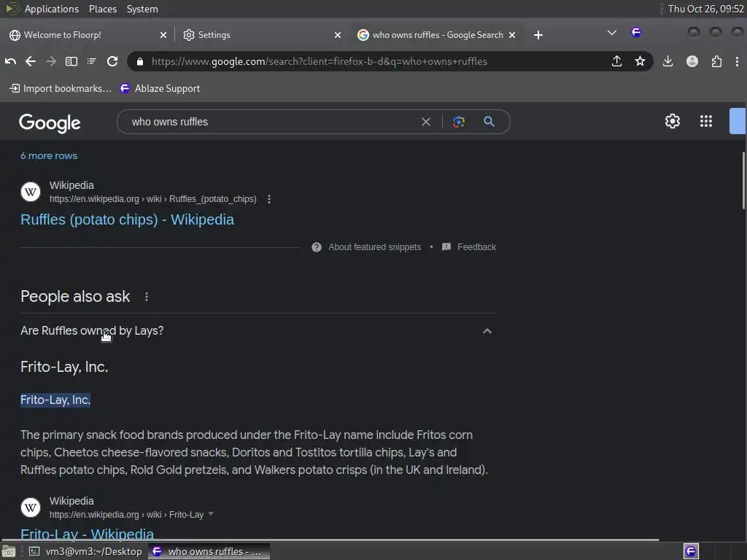This screenshot has width=747, height=560.
Task: Click the magnifier search button
Action: click(489, 122)
